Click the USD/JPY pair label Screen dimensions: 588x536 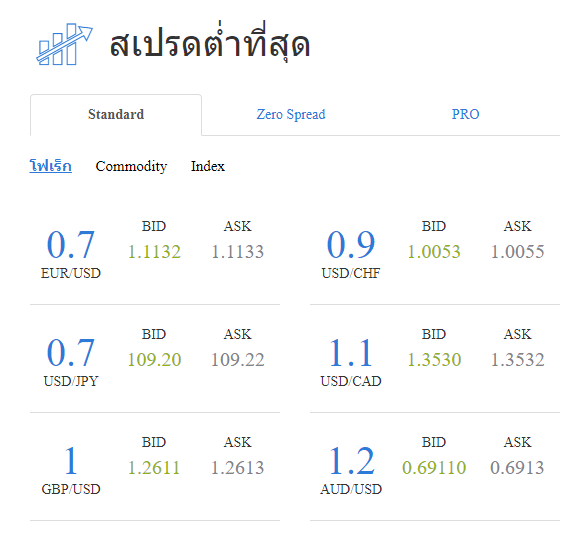pos(70,381)
